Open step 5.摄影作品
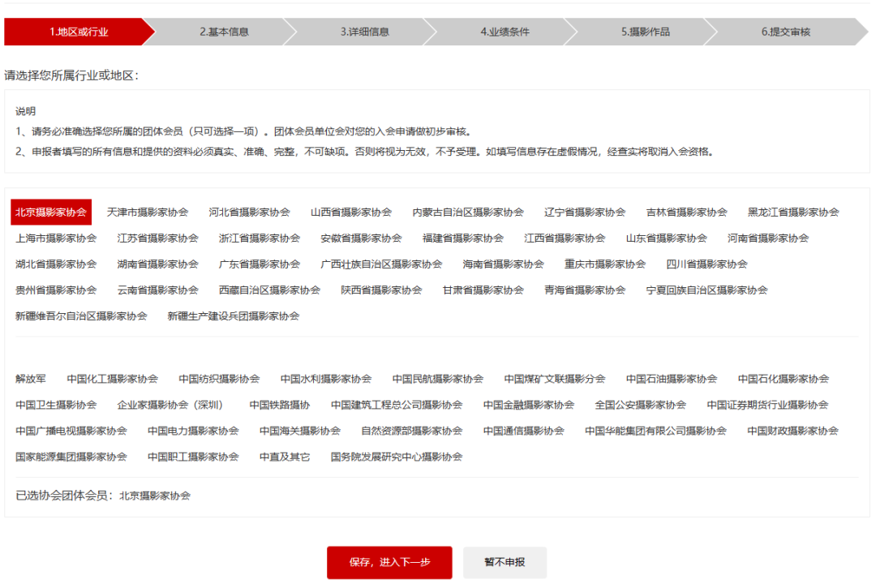 pyautogui.click(x=646, y=32)
